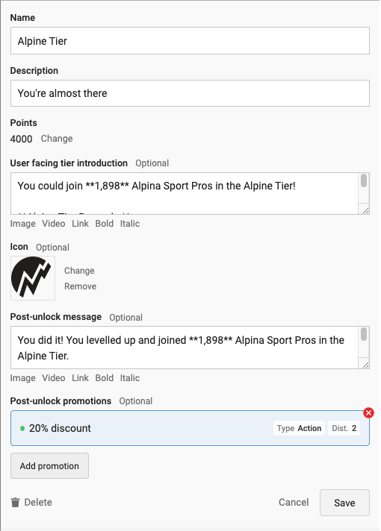This screenshot has height=531, width=381.
Task: Click Change link next to Points
Action: point(57,139)
